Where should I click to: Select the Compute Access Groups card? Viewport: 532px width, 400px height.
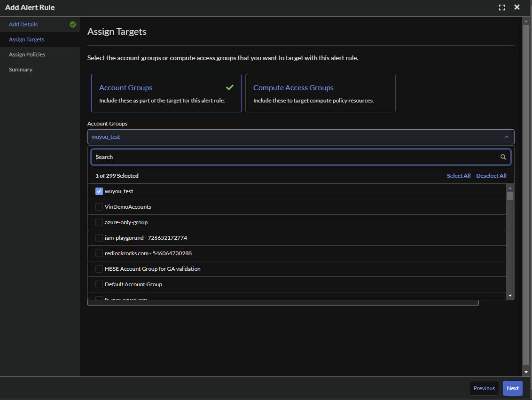[x=321, y=93]
